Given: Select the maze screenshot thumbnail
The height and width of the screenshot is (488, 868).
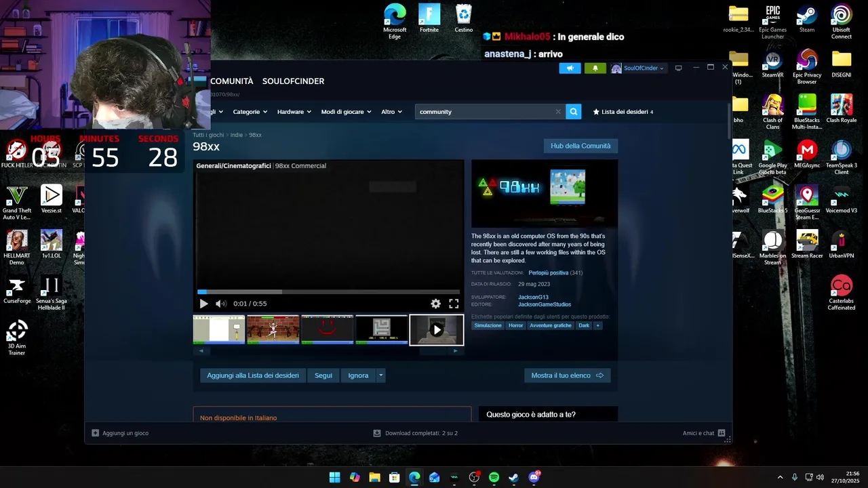Looking at the screenshot, I should [382, 329].
